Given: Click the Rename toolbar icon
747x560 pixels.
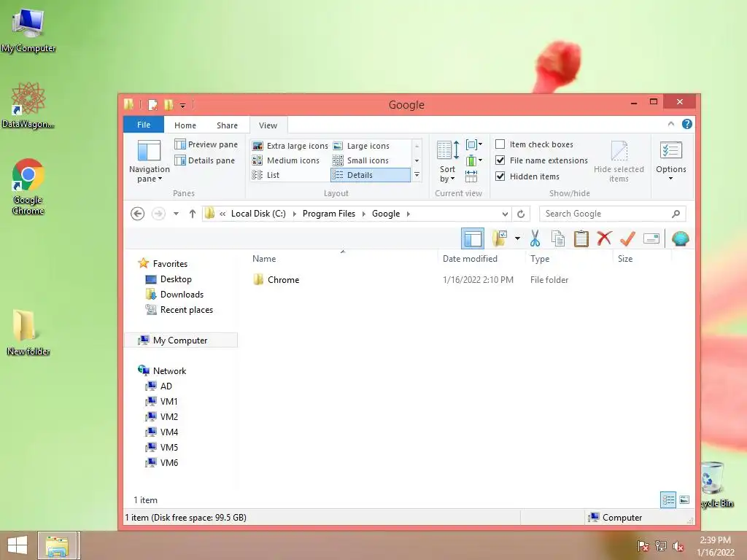Looking at the screenshot, I should pyautogui.click(x=651, y=238).
